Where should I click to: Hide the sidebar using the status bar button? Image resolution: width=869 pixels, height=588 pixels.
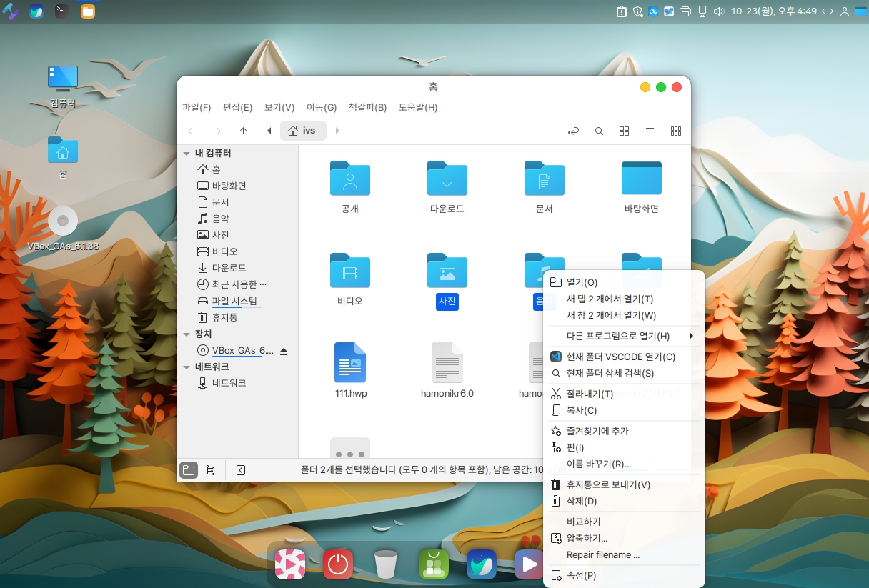[x=241, y=470]
